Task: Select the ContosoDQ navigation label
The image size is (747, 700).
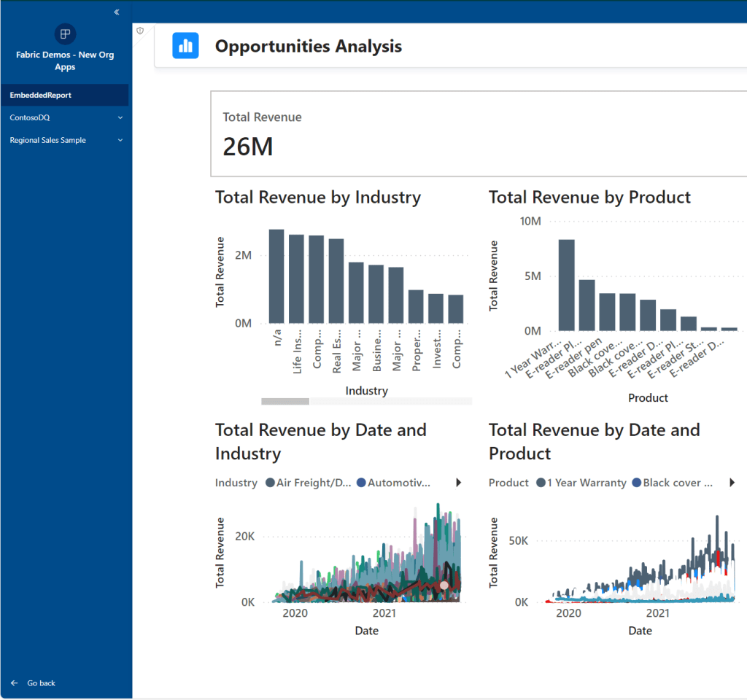Action: [x=30, y=117]
